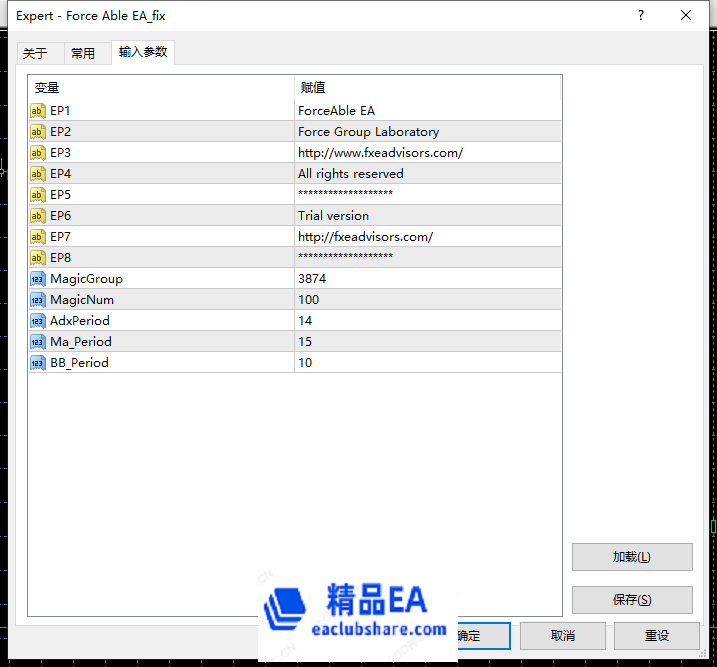The width and height of the screenshot is (717, 667).
Task: Click the string icon beside EP5
Action: coord(38,195)
